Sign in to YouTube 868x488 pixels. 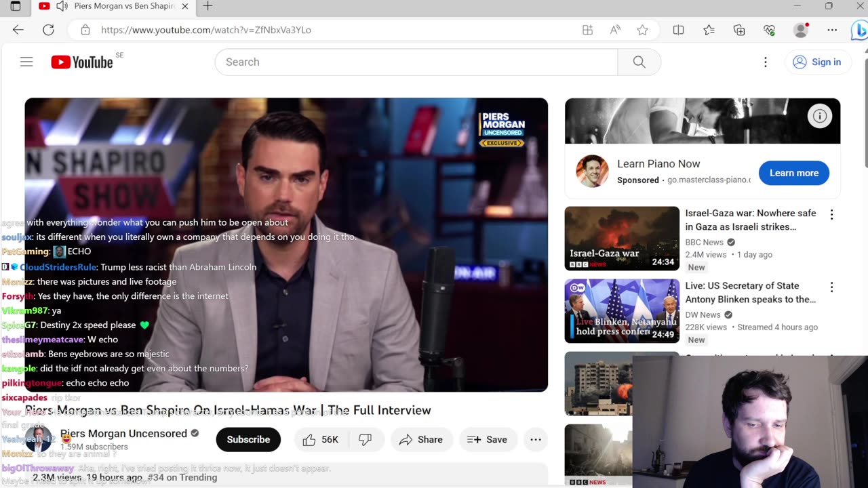[x=817, y=62]
